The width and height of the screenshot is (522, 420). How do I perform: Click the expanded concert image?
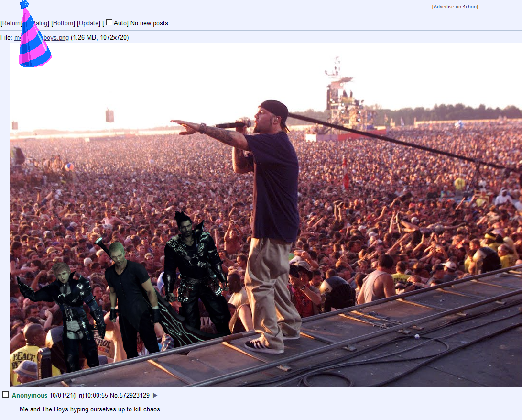[266, 215]
